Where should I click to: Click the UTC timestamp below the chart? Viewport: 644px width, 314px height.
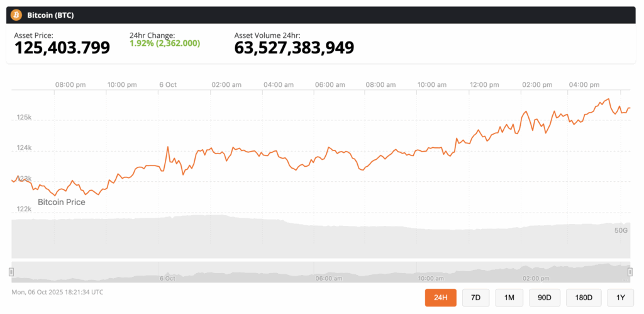(x=57, y=292)
